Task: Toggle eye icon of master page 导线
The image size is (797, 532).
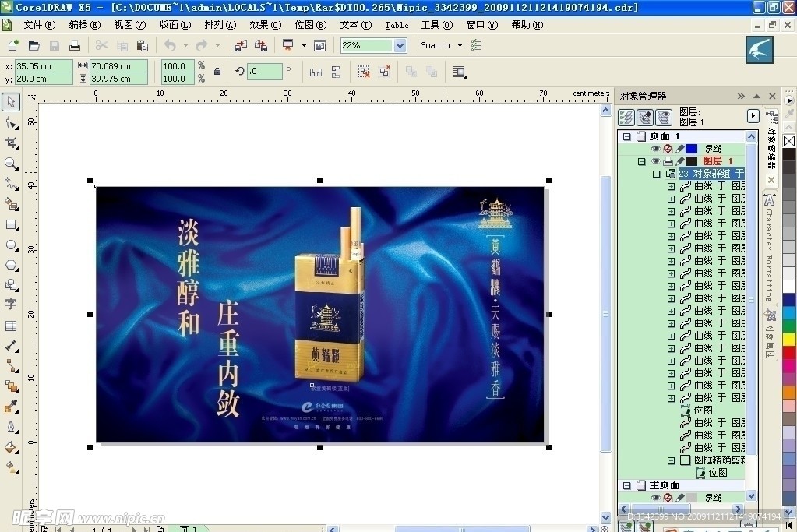Action: 656,498
